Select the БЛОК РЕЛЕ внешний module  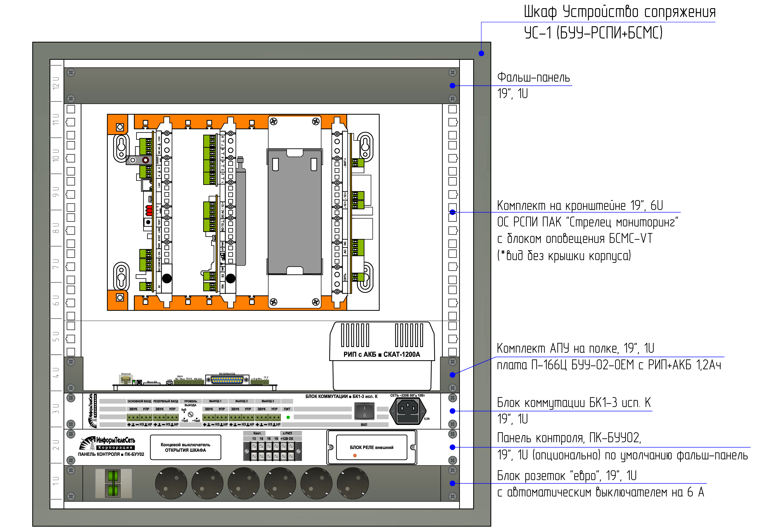[372, 447]
